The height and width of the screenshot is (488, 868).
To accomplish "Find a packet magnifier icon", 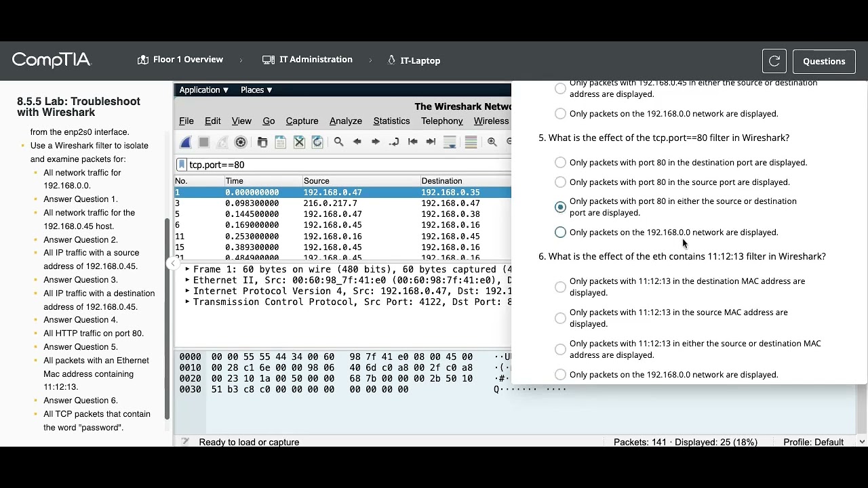I will click(339, 142).
